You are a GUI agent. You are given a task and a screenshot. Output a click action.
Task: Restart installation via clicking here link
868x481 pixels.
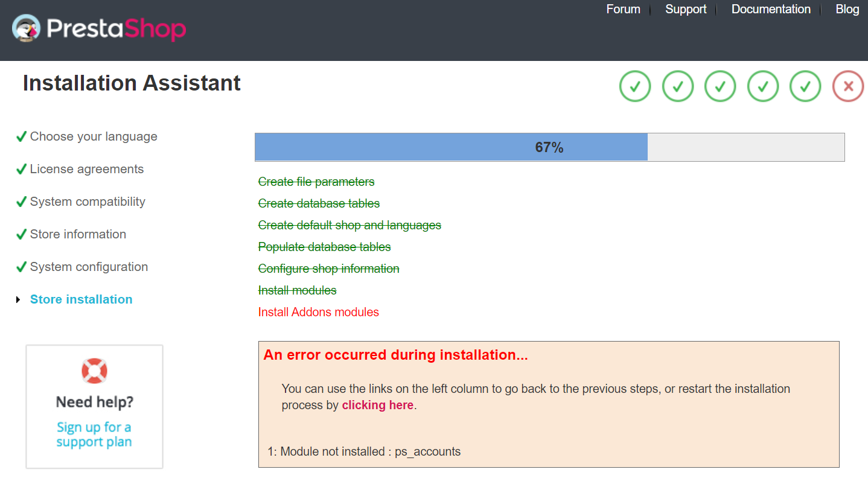377,405
